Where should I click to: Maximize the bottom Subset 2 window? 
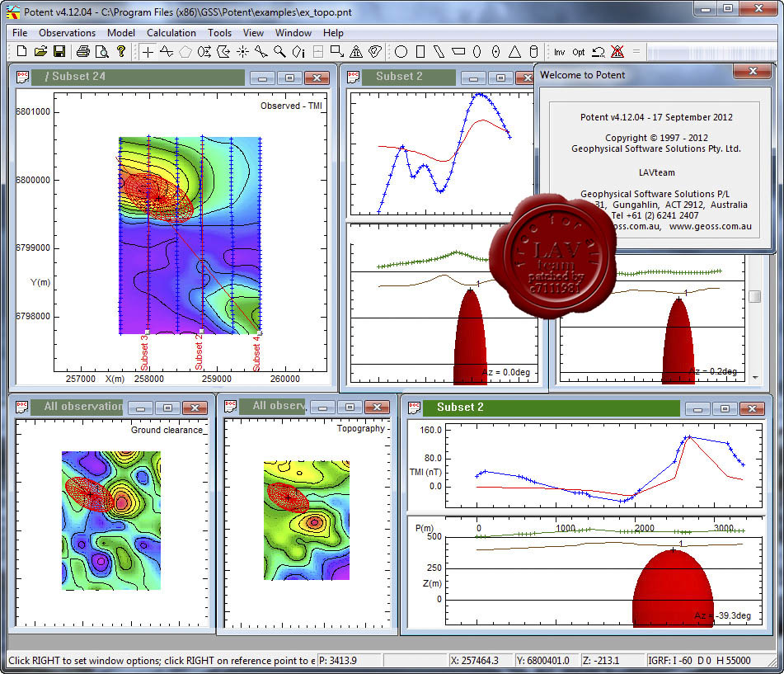pos(725,409)
